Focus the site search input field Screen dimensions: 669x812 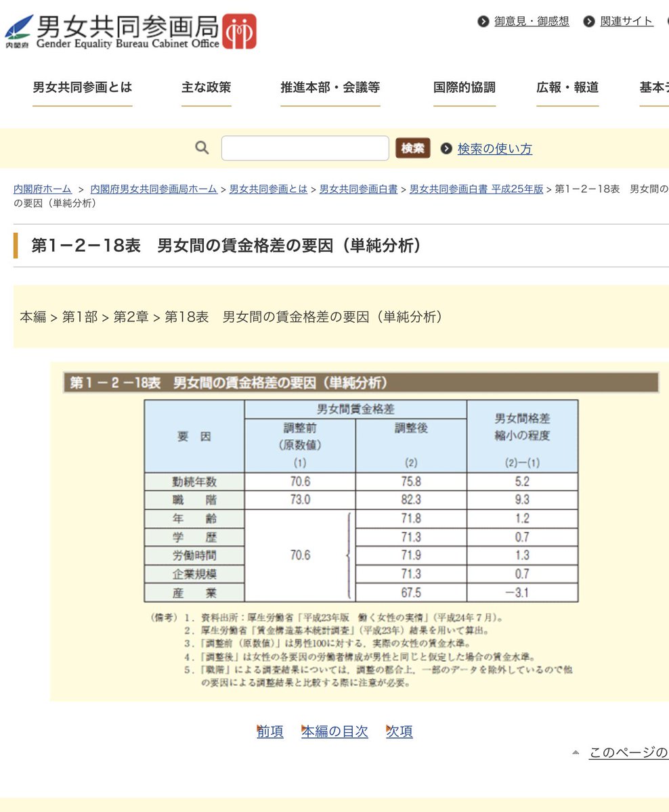pos(305,148)
